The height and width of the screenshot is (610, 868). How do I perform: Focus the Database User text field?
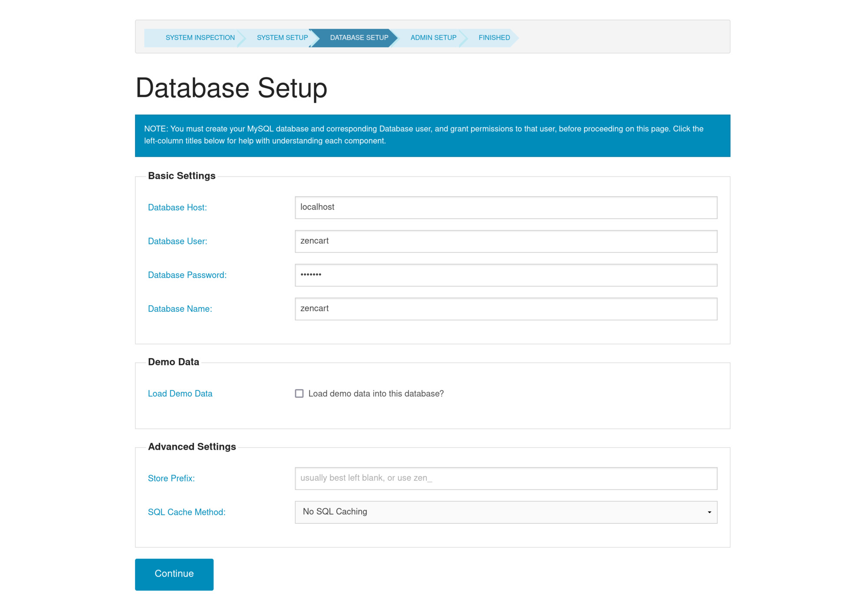[506, 241]
